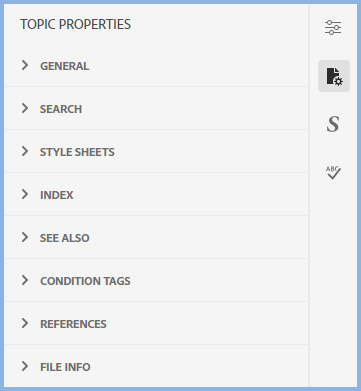
Task: Click the REFERENCES section label
Action: click(73, 324)
